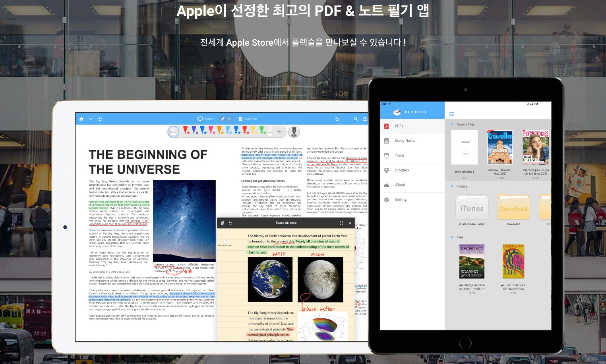This screenshot has width=606, height=364.
Task: Open Psychologies magazine cover
Action: (536, 147)
